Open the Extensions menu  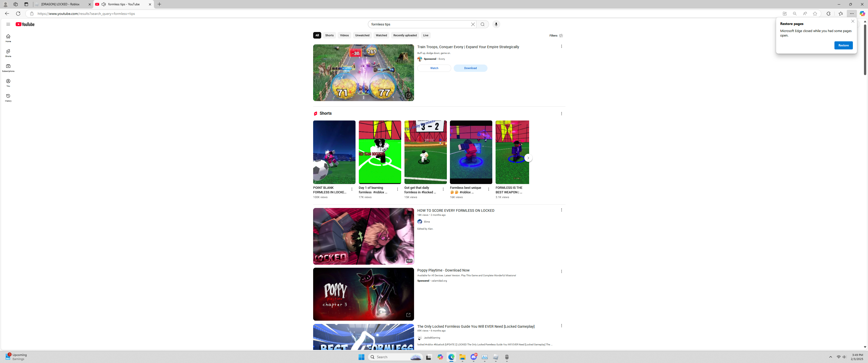click(x=829, y=13)
